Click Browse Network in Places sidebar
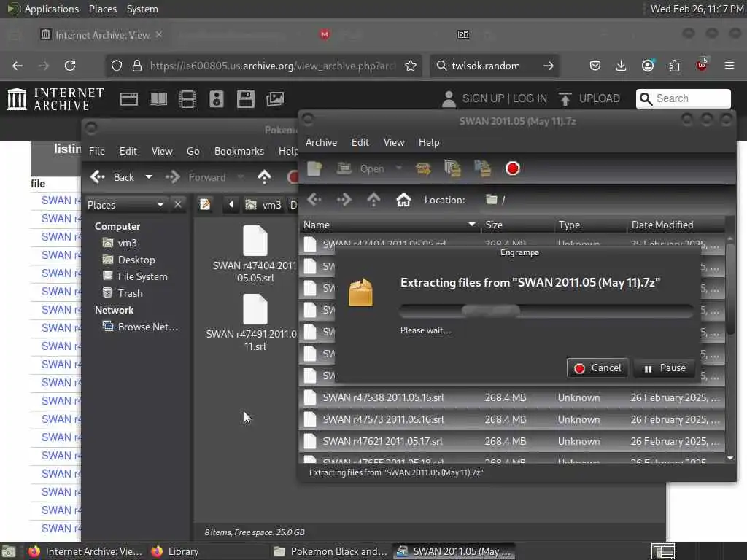The image size is (747, 560). point(141,327)
